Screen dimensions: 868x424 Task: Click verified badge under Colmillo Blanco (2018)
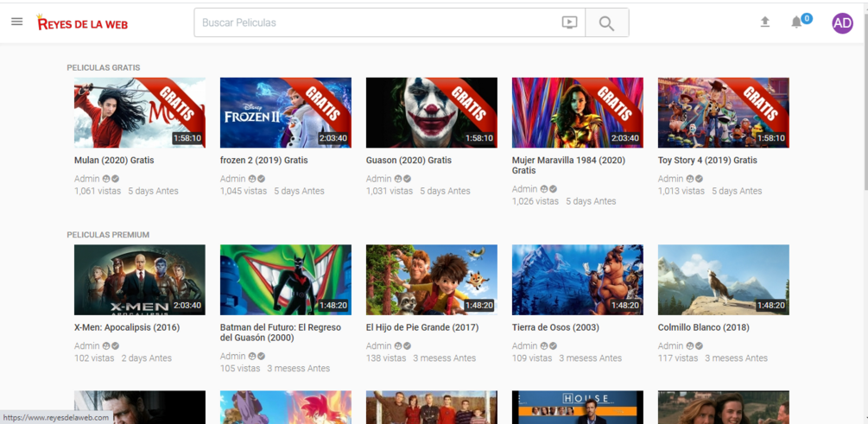700,346
